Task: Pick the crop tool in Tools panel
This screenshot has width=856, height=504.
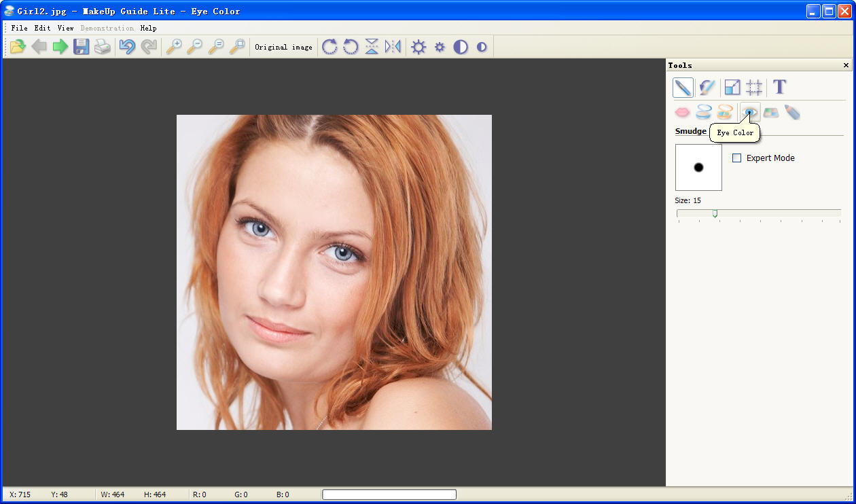Action: pyautogui.click(x=754, y=87)
